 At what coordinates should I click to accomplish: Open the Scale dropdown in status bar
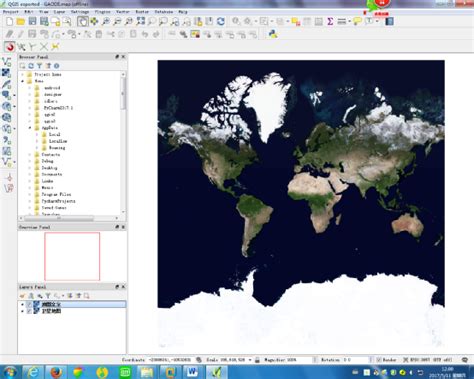[250, 360]
